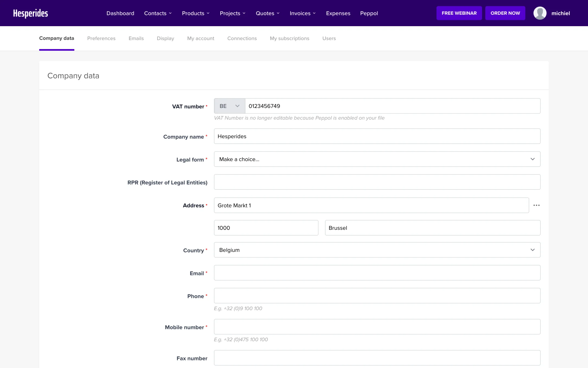Click the VAT number field
The height and width of the screenshot is (368, 588).
click(393, 106)
